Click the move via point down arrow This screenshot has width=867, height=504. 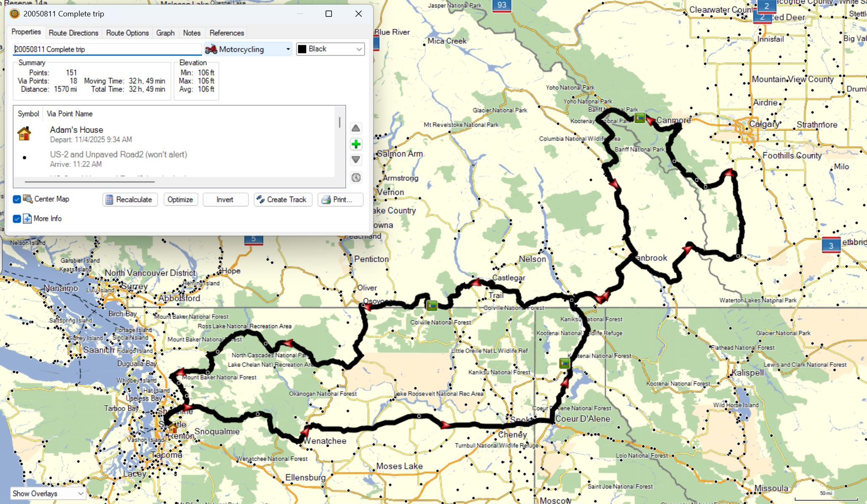pyautogui.click(x=356, y=160)
